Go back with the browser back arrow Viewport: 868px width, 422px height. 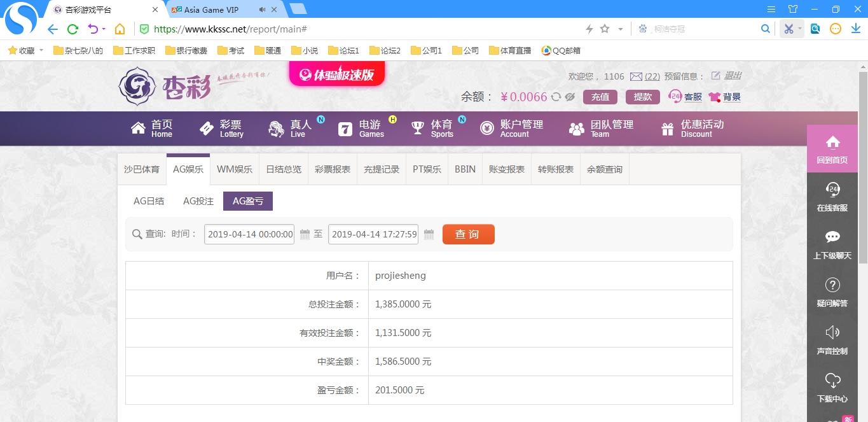[x=53, y=29]
